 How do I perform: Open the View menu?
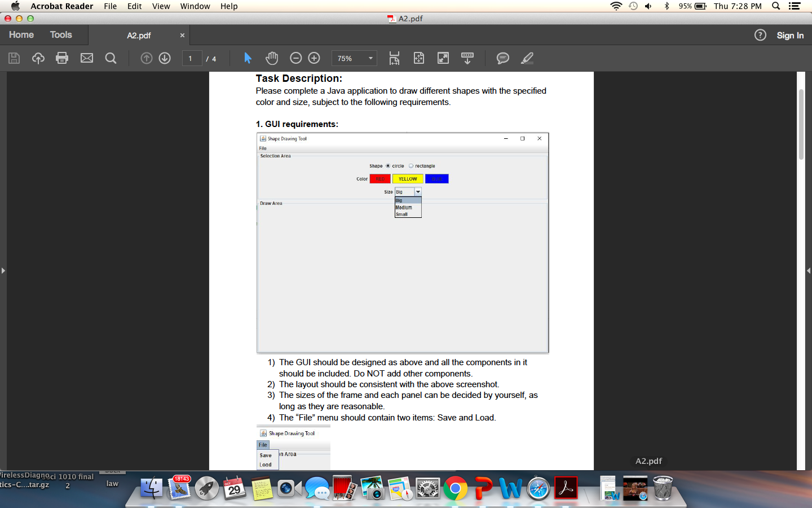(161, 6)
